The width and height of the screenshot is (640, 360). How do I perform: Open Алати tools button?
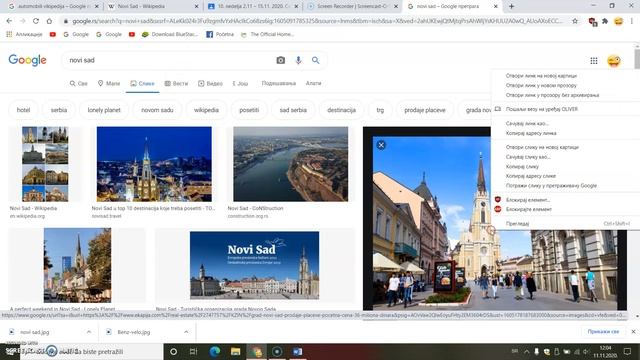tap(313, 83)
